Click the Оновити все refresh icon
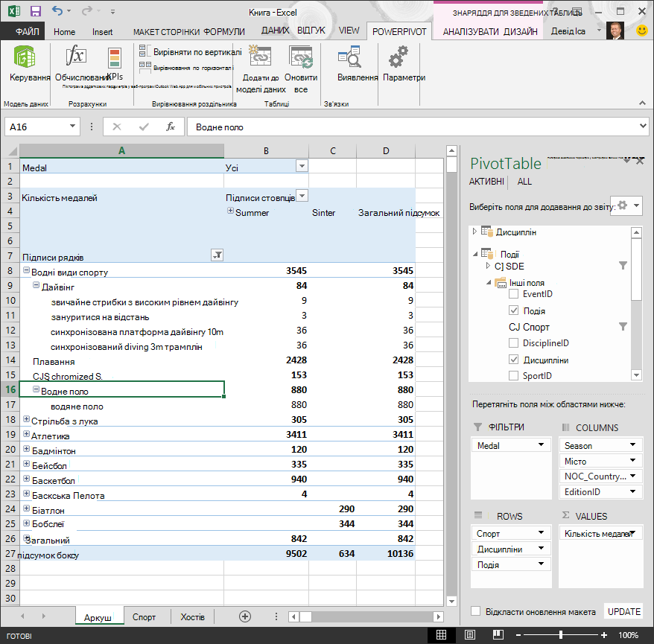 [301, 57]
